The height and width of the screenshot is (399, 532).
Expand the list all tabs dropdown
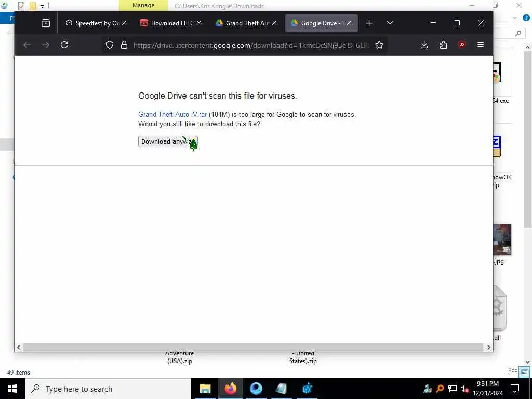pyautogui.click(x=390, y=23)
